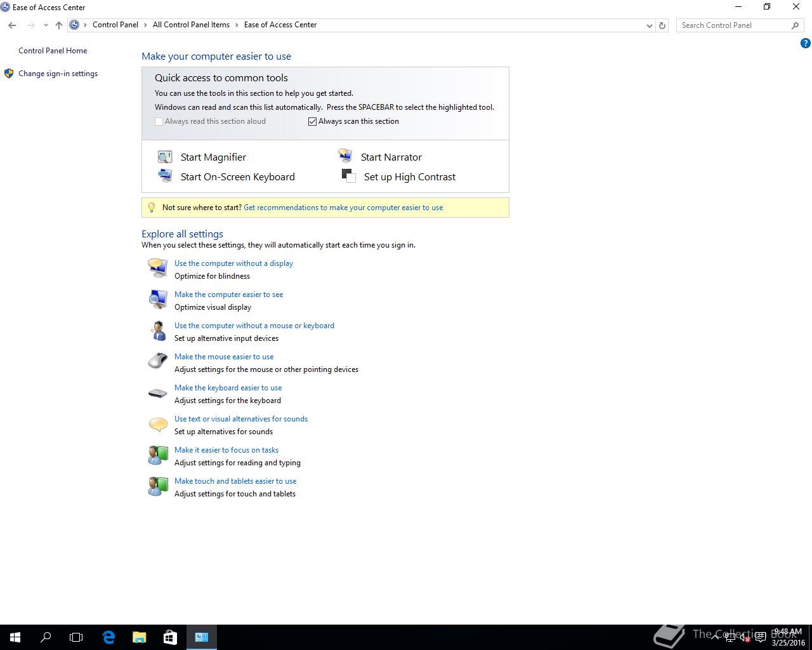This screenshot has width=812, height=650.
Task: Open Control Panel Home
Action: click(53, 51)
